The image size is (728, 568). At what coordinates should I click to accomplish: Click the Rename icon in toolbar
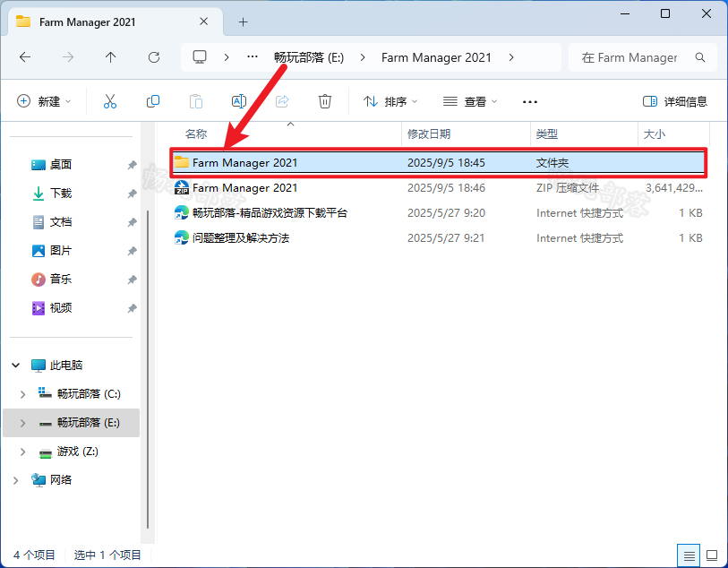[x=239, y=101]
